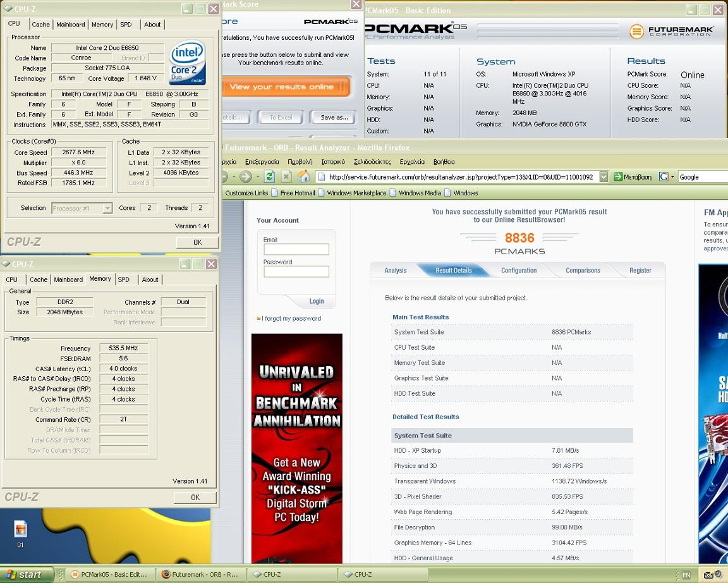Click the Core Speed value 2677.6 MHz
This screenshot has width=728, height=583.
[x=78, y=152]
